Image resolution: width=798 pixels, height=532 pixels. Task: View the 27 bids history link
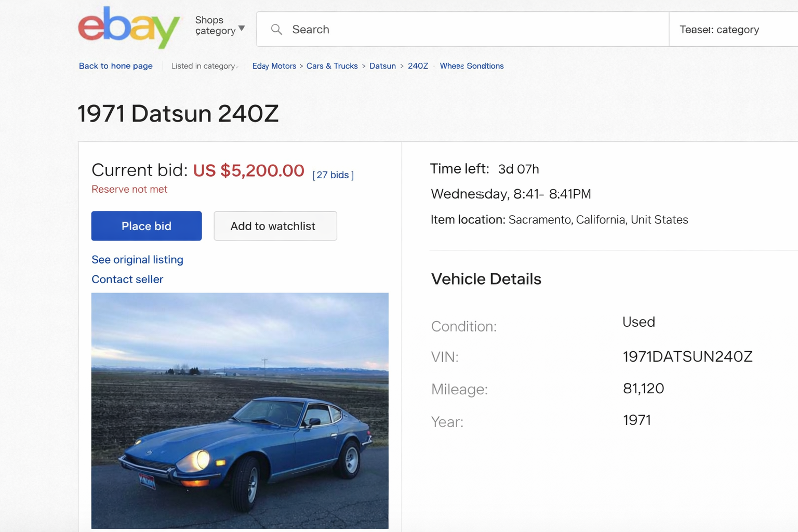(x=333, y=175)
